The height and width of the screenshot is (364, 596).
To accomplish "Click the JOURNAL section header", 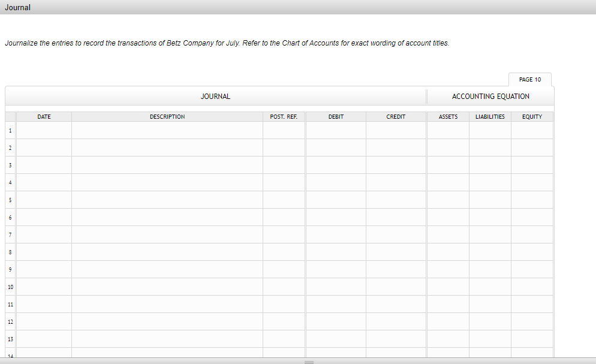I will (215, 96).
